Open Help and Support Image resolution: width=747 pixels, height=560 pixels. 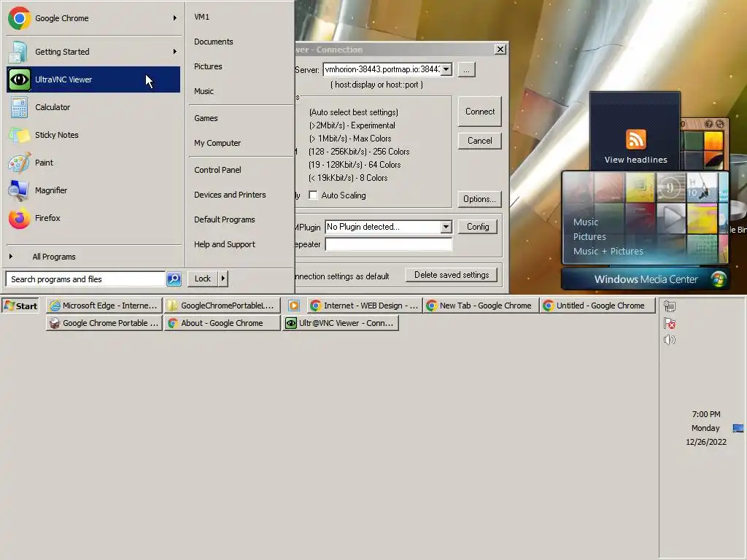pos(225,244)
